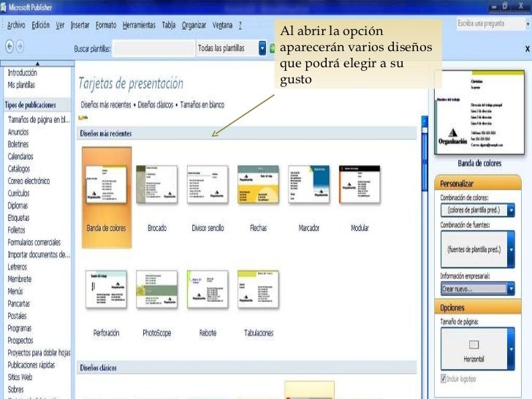Select Calendarios publication type
The width and height of the screenshot is (532, 399).
(20, 156)
